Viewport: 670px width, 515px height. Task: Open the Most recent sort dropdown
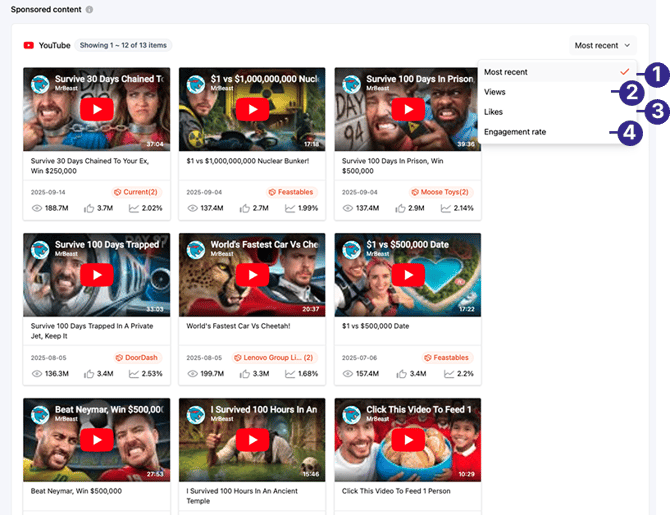coord(602,45)
